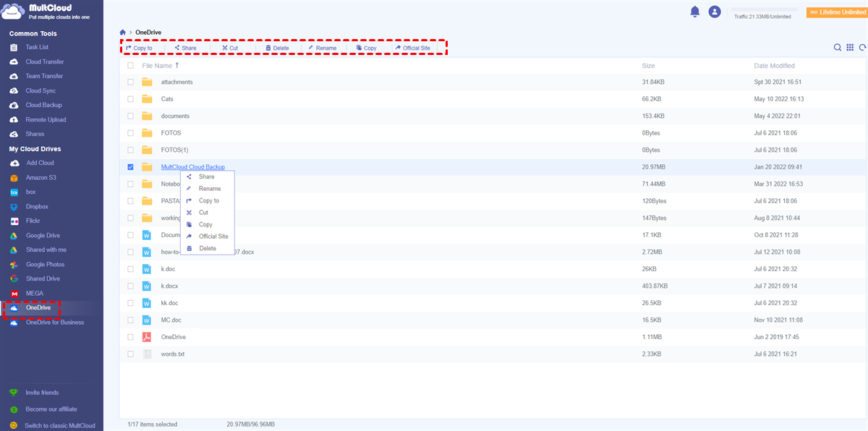Viewport: 868px width, 431px height.
Task: Click Official Site toolbar button
Action: pyautogui.click(x=413, y=48)
